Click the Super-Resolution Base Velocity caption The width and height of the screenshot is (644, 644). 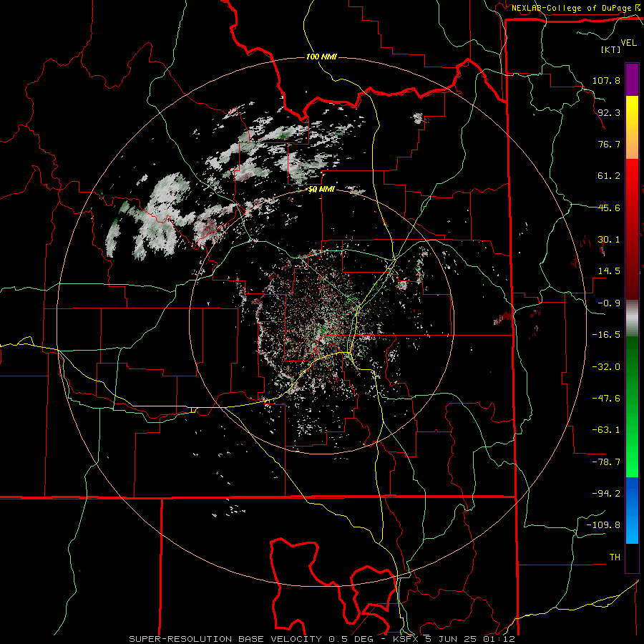coord(321,639)
